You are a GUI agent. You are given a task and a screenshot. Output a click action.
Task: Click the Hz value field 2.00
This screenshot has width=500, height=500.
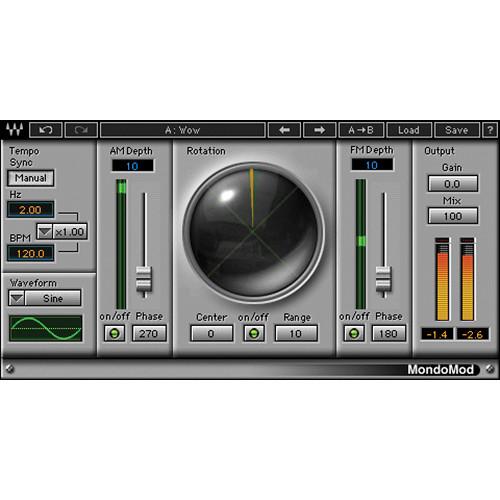[30, 210]
